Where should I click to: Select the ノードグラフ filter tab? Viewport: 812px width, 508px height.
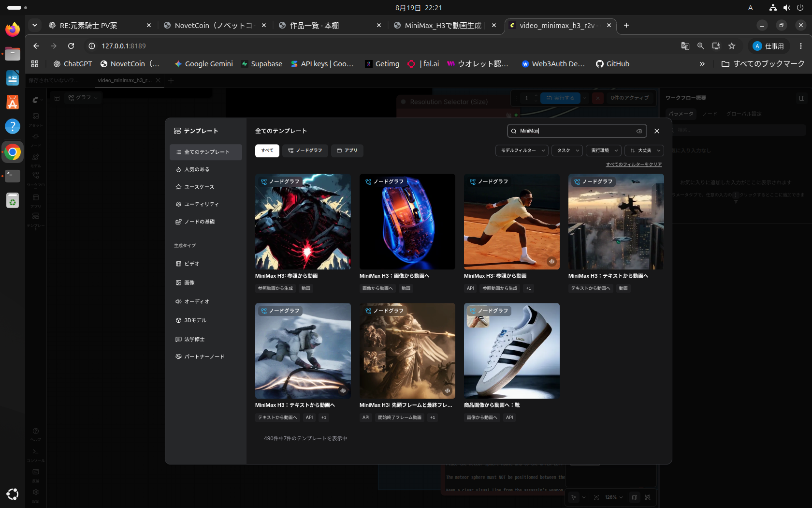pos(305,150)
